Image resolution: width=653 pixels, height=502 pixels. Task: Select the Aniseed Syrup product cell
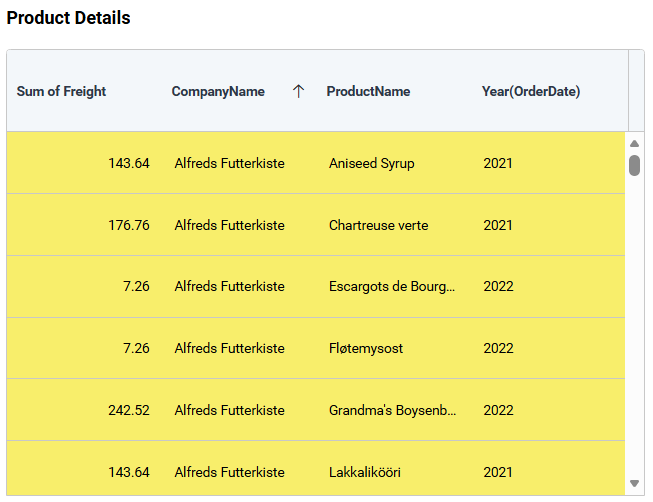[371, 163]
